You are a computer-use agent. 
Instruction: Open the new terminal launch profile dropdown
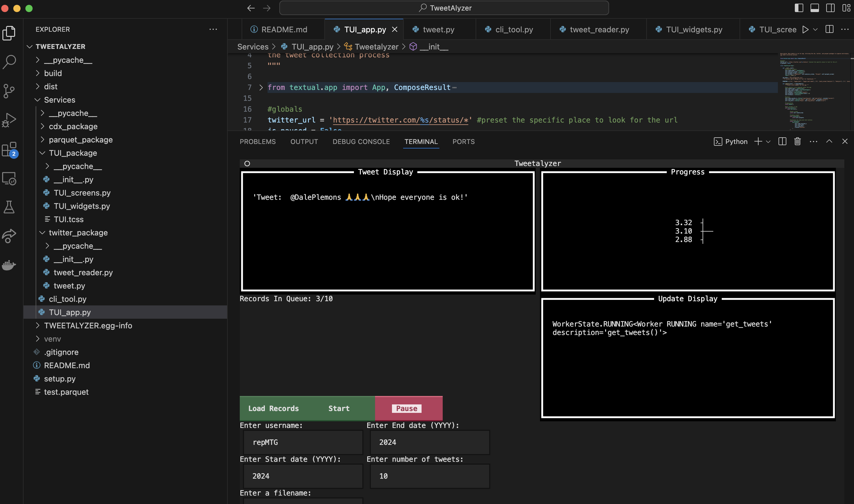[x=768, y=142]
